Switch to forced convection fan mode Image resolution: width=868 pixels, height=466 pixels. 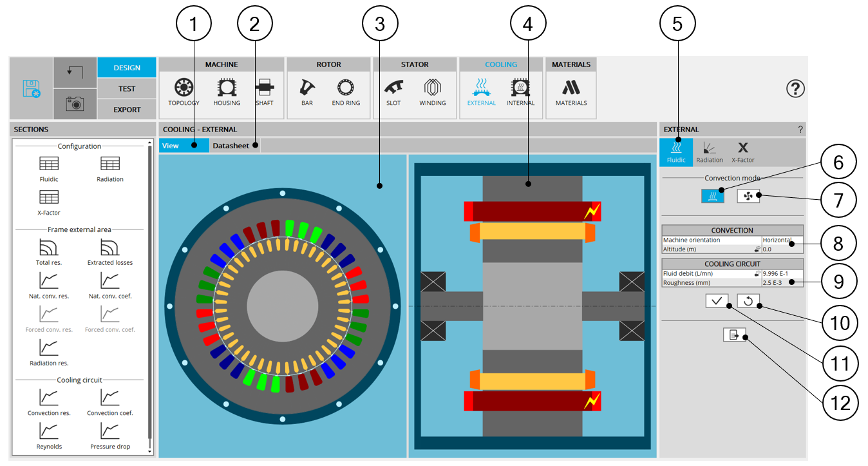pyautogui.click(x=748, y=196)
